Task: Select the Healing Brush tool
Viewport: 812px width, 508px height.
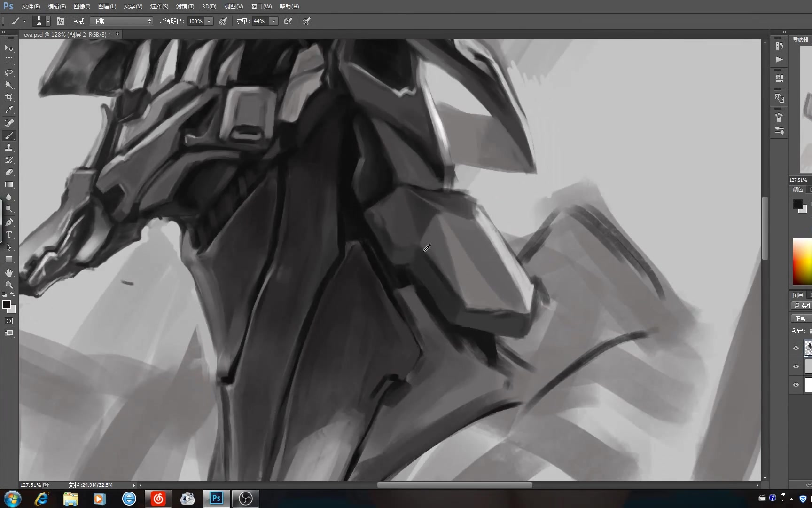Action: coord(9,123)
